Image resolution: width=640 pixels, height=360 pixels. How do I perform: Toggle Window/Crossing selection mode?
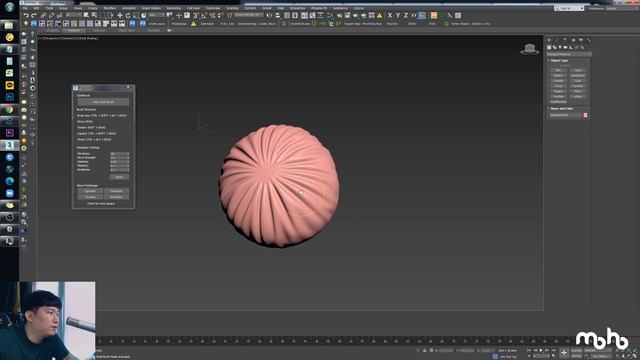pos(111,16)
